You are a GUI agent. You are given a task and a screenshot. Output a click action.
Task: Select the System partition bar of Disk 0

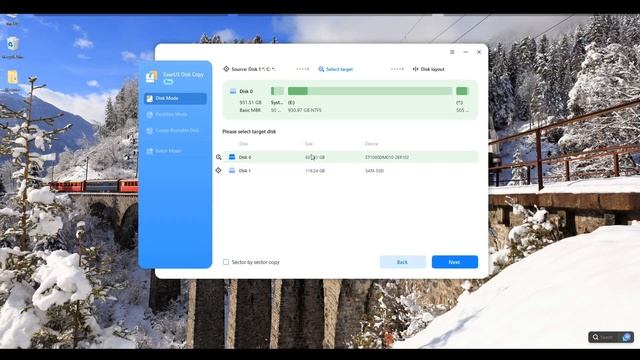pyautogui.click(x=277, y=91)
